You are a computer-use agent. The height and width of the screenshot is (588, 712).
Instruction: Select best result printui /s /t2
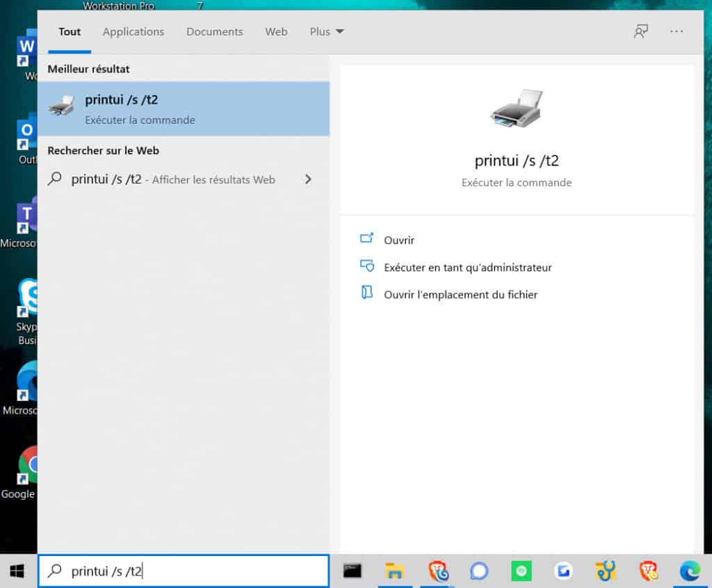(184, 109)
